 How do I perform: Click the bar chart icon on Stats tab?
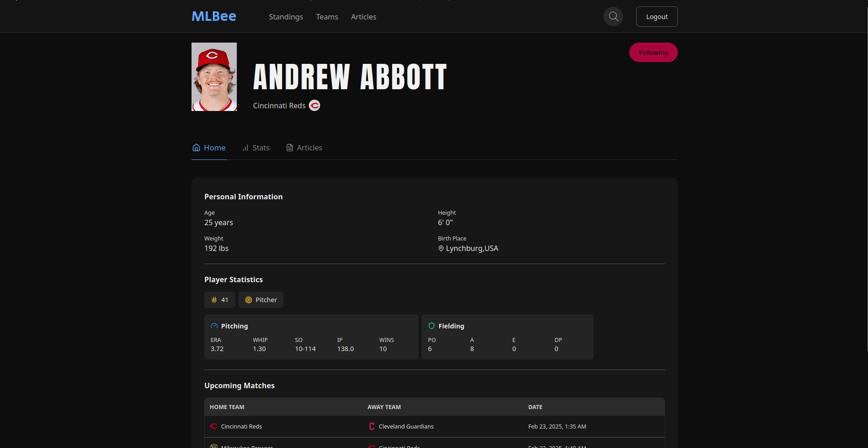click(245, 148)
